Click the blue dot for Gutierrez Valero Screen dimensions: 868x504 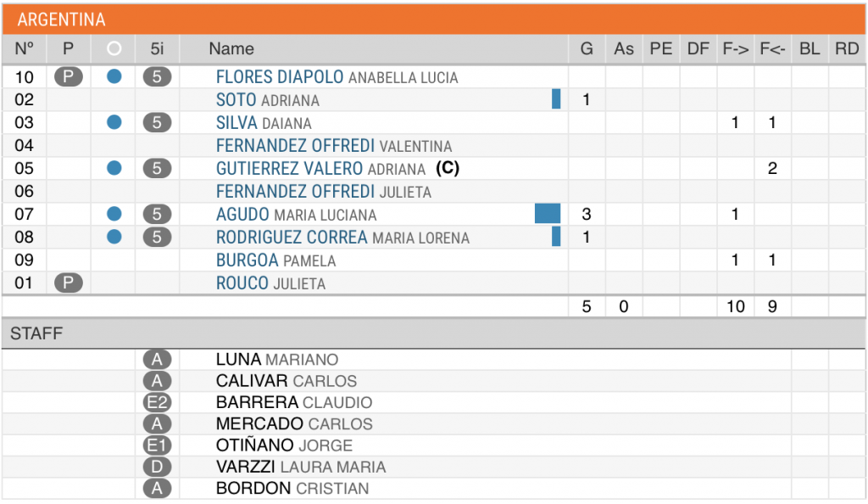[114, 168]
